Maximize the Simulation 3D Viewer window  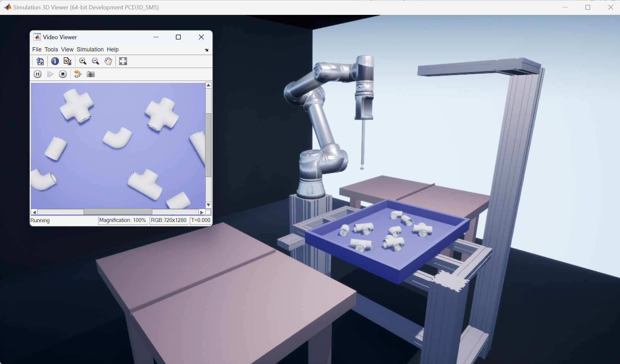coord(588,7)
